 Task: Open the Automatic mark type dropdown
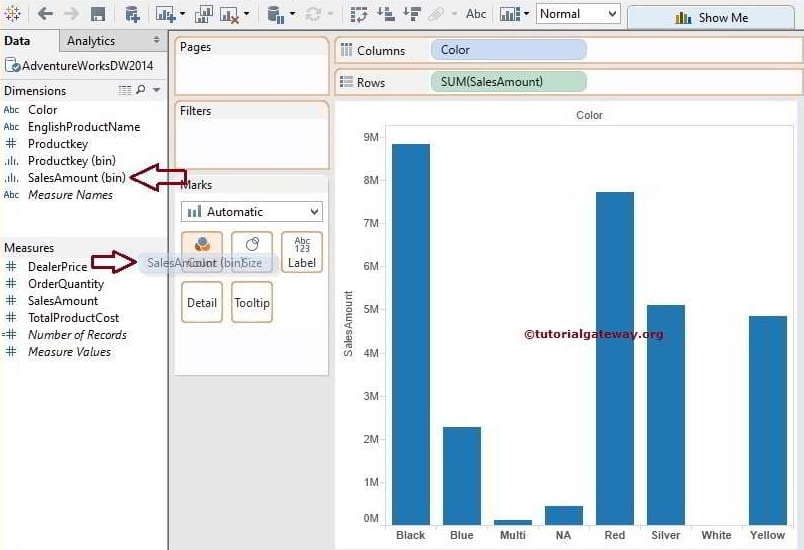[x=252, y=212]
